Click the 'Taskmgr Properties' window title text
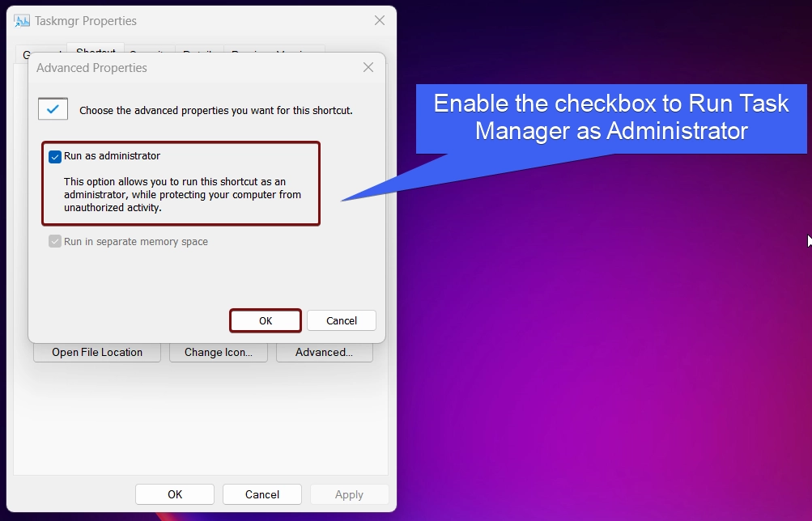812x521 pixels. [86, 21]
